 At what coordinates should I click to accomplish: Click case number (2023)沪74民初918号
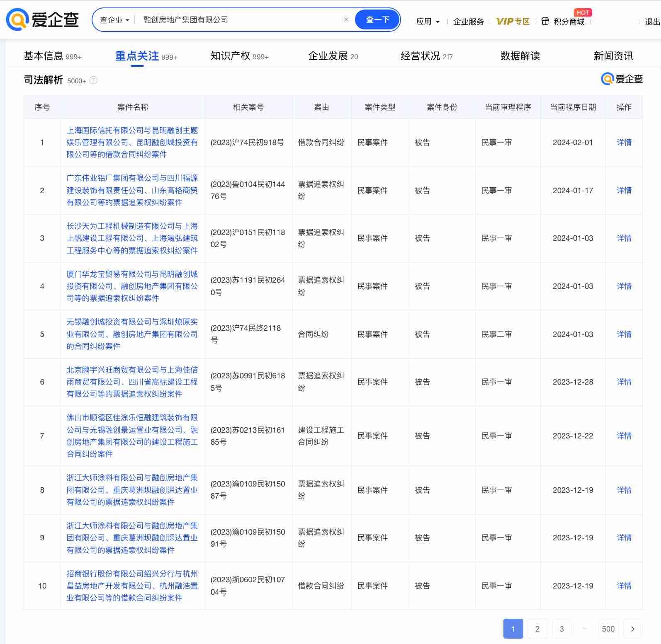point(247,142)
